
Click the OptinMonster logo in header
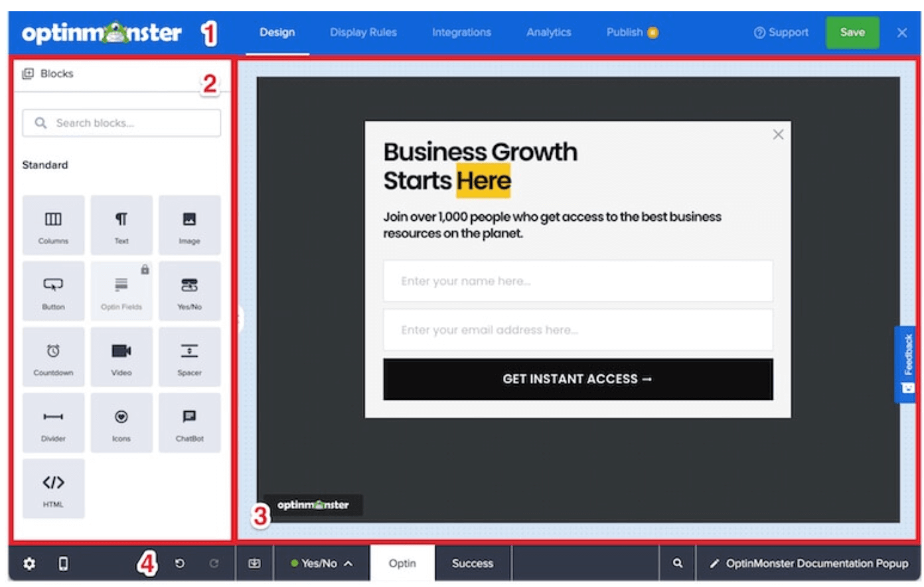102,33
